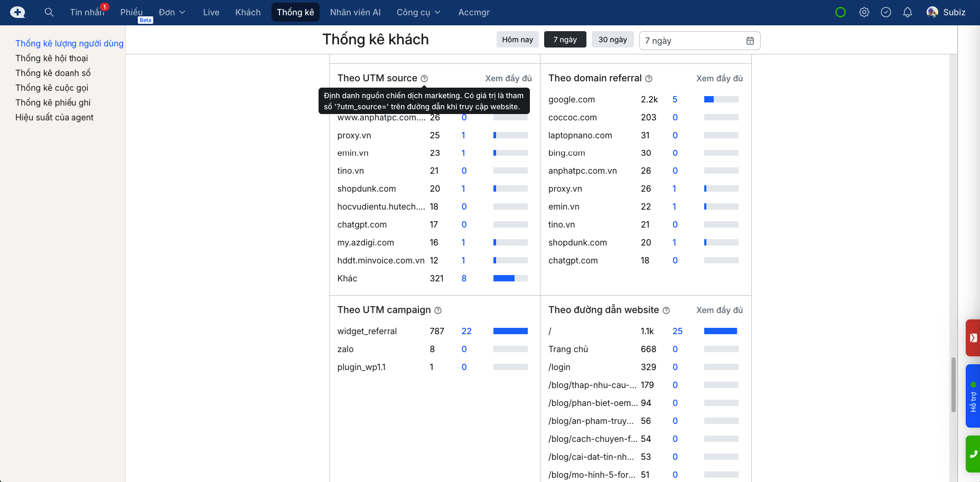Click the checkmark task icon
The width and height of the screenshot is (980, 482).
click(x=886, y=12)
